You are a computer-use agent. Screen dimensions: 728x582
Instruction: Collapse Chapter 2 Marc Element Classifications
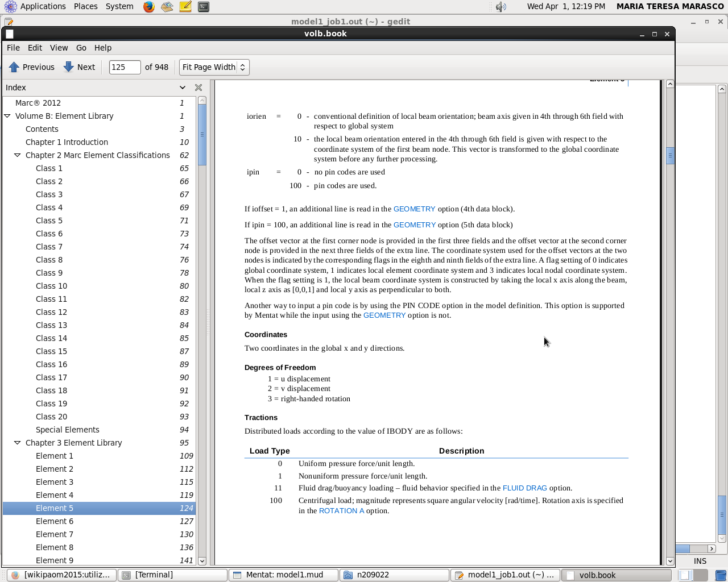pos(18,155)
